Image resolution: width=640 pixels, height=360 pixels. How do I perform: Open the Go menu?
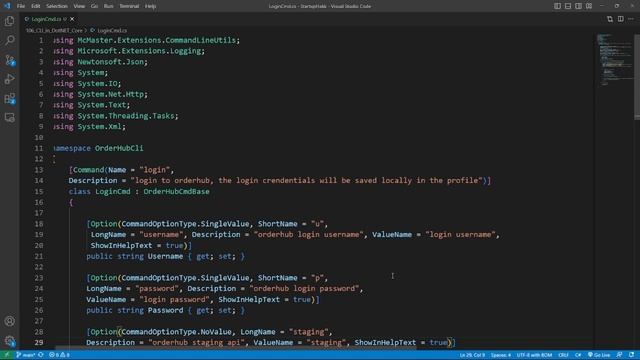(94, 6)
